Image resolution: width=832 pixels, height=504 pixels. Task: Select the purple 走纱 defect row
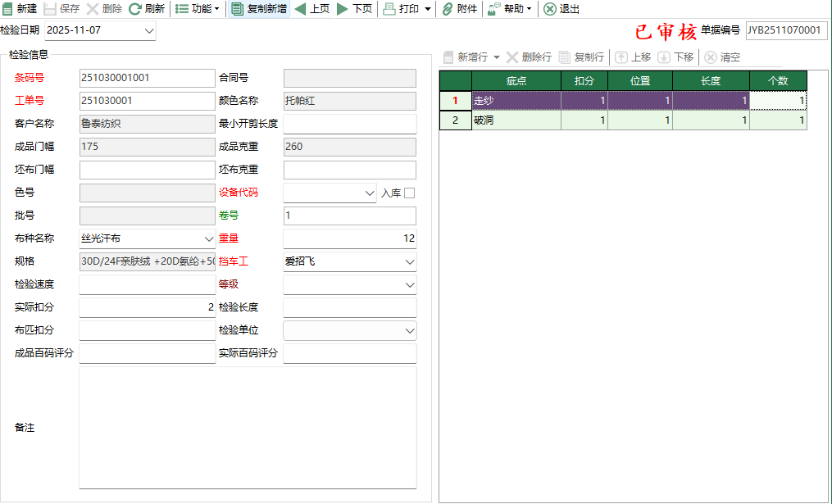click(516, 98)
